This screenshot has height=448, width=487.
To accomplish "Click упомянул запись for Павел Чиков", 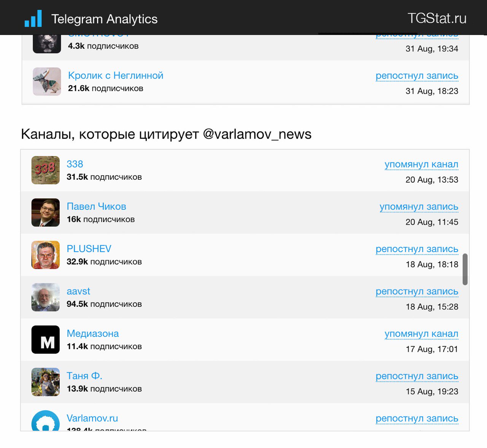I will [419, 207].
